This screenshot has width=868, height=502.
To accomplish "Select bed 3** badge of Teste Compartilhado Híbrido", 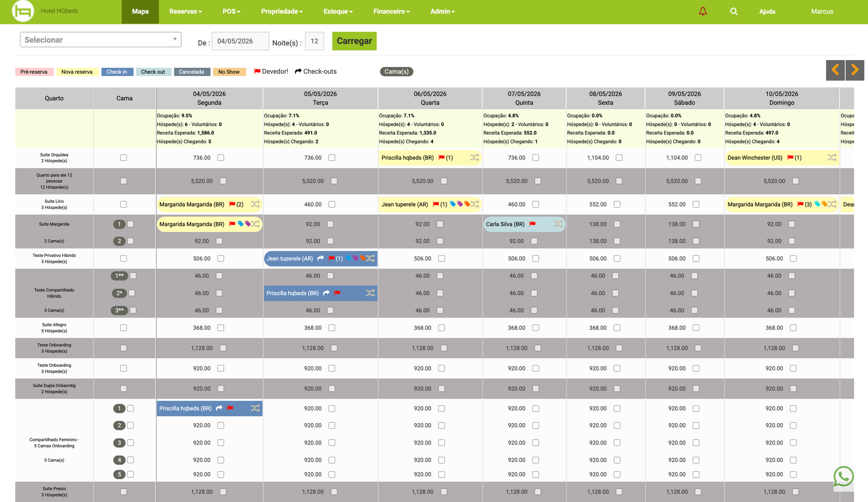I will 119,310.
